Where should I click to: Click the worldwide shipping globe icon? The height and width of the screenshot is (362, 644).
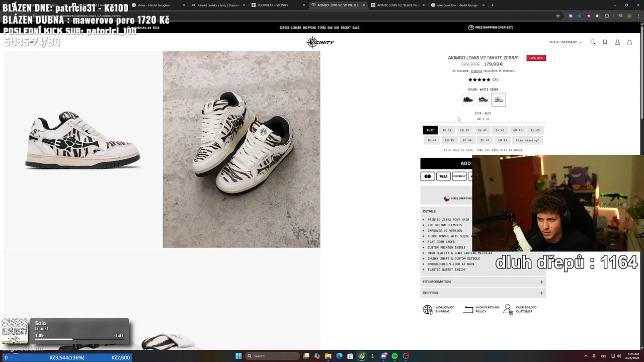pyautogui.click(x=428, y=310)
